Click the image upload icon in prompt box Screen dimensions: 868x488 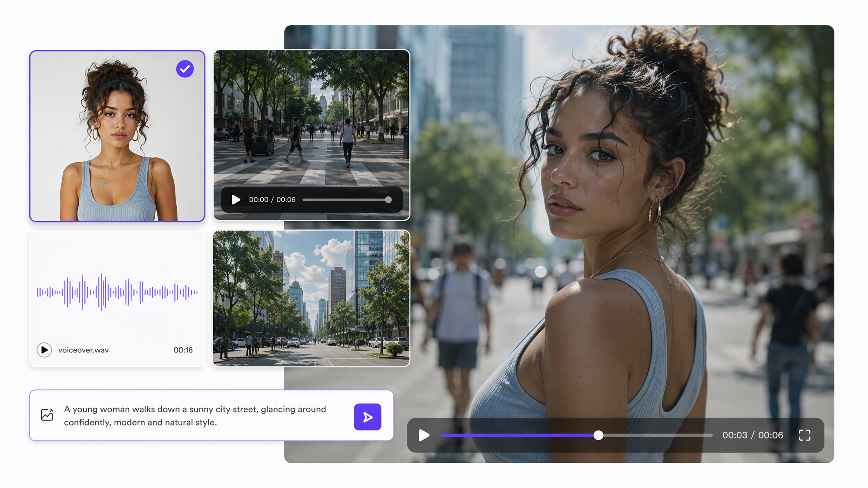47,415
